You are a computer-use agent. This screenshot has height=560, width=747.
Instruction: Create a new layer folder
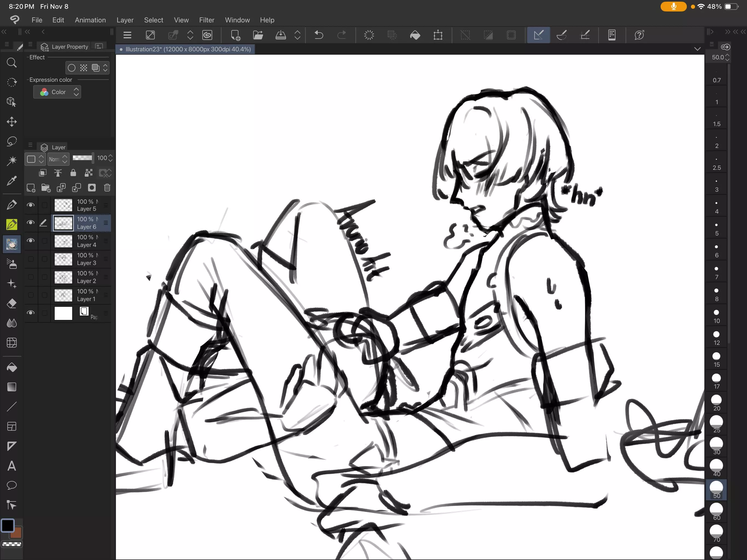tap(46, 188)
